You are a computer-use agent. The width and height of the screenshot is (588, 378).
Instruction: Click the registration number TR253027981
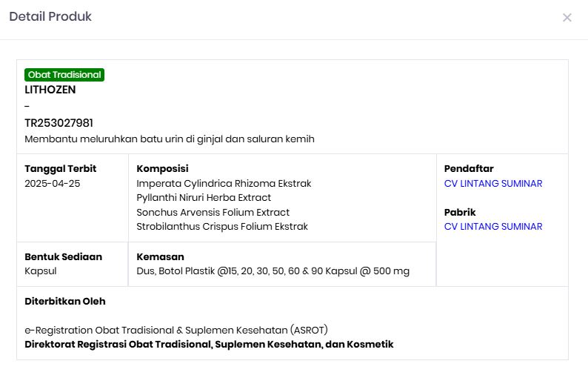[x=59, y=122]
